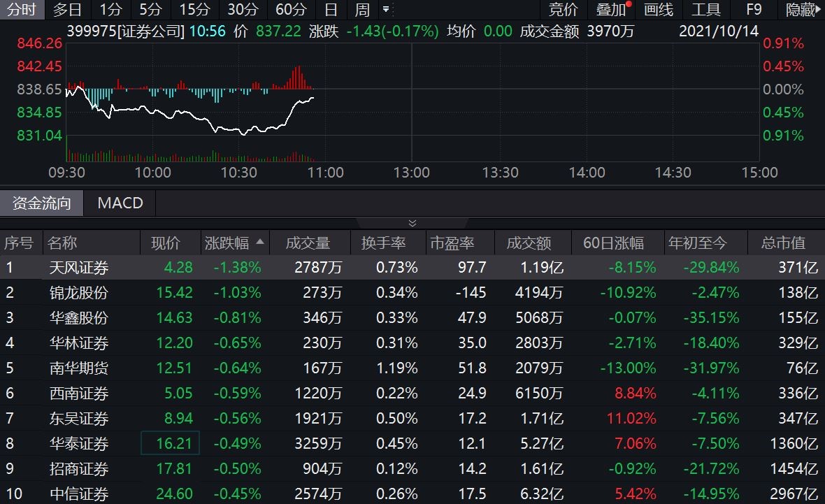Image resolution: width=825 pixels, height=504 pixels.
Task: Click highlighted price cell 16.21
Action: [x=171, y=443]
